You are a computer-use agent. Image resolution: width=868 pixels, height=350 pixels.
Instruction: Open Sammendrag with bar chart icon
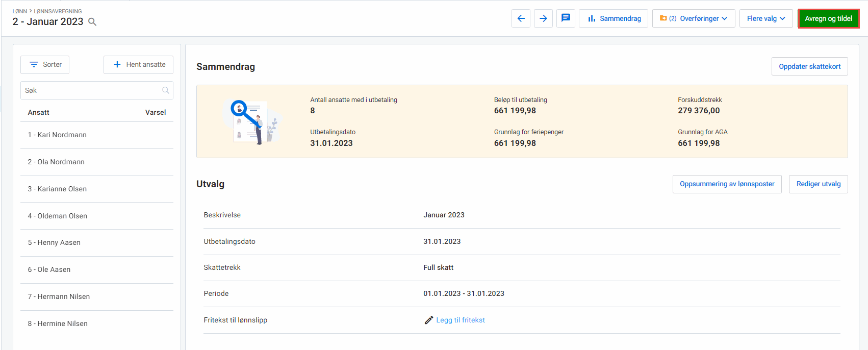tap(614, 18)
